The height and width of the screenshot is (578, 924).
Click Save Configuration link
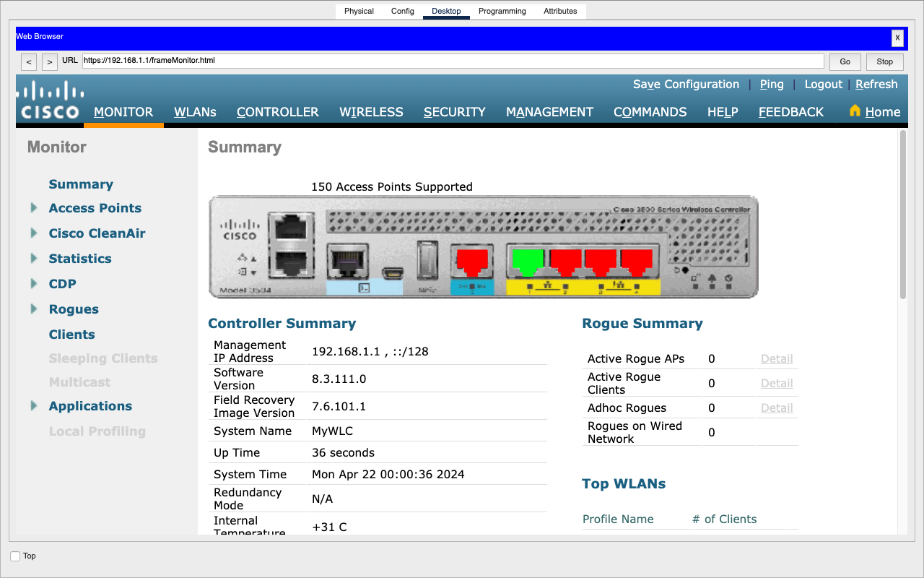(686, 85)
